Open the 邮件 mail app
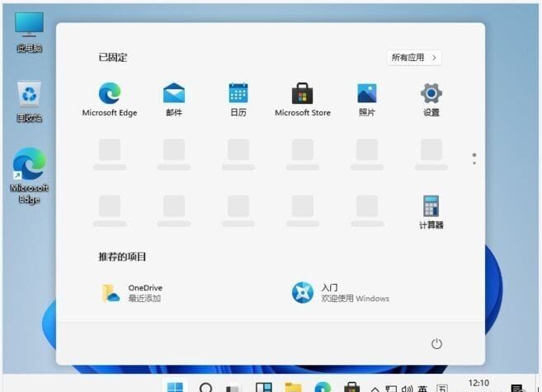The image size is (542, 392). tap(174, 100)
